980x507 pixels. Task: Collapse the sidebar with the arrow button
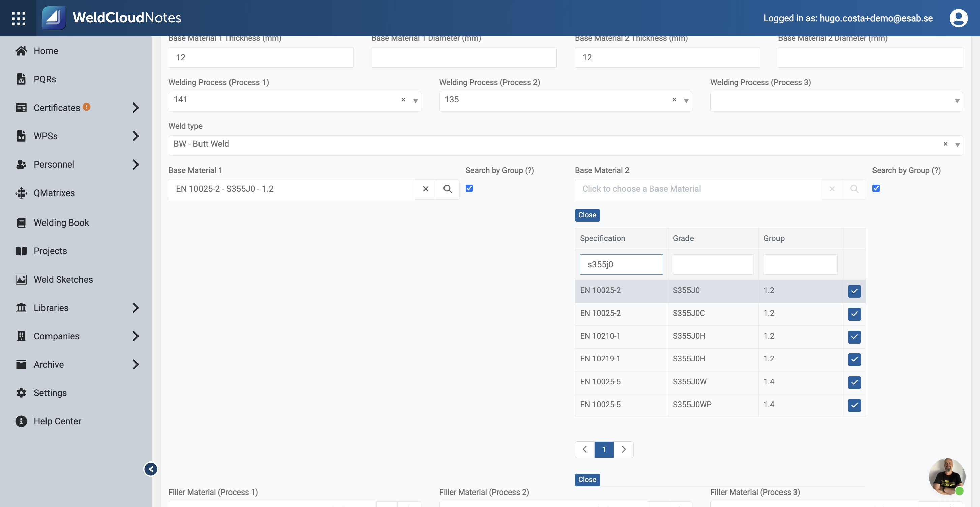[151, 469]
